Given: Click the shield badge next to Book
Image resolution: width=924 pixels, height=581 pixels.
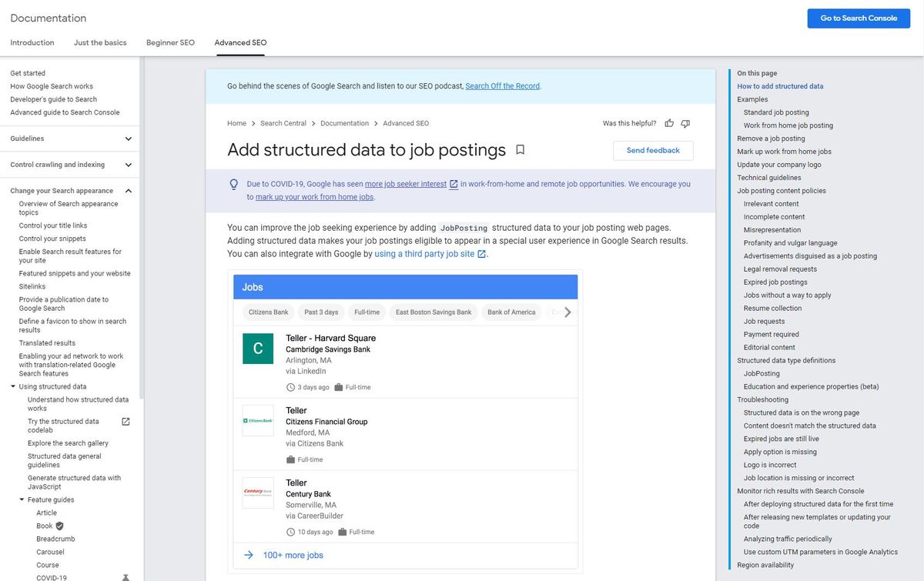Looking at the screenshot, I should [x=61, y=526].
